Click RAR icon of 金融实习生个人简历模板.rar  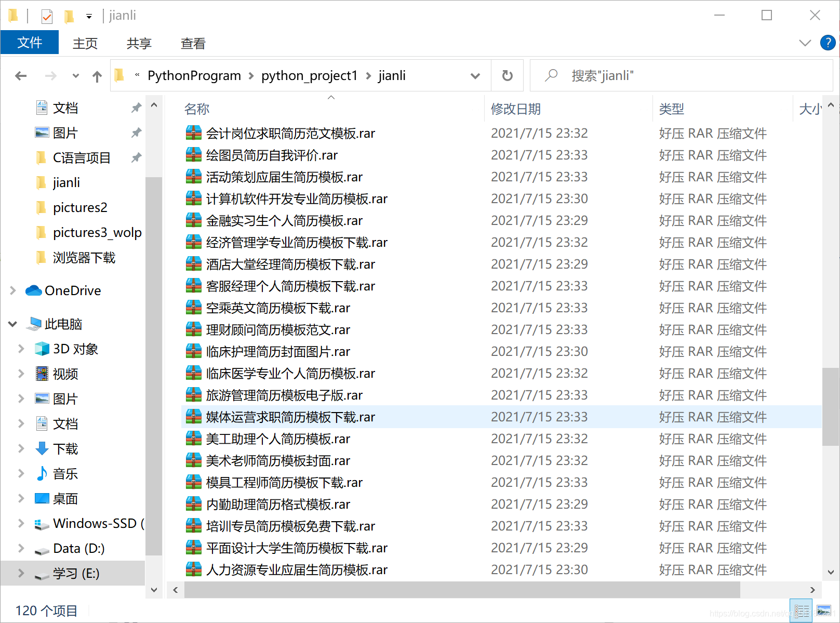point(194,220)
